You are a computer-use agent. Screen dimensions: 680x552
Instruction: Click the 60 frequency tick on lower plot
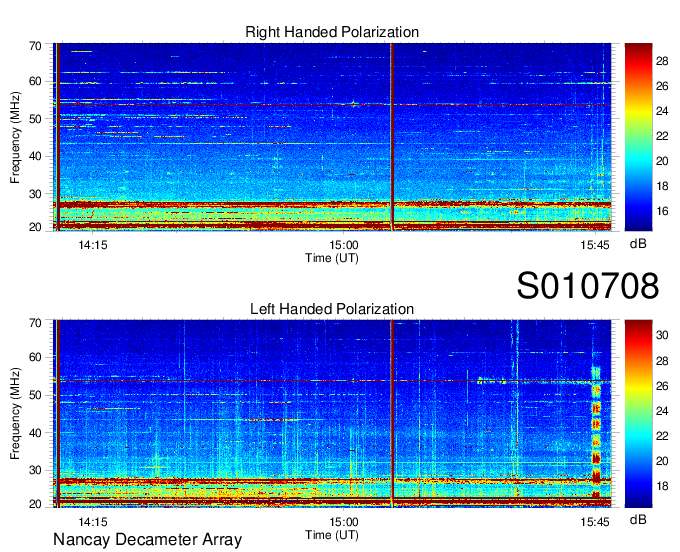pyautogui.click(x=36, y=357)
